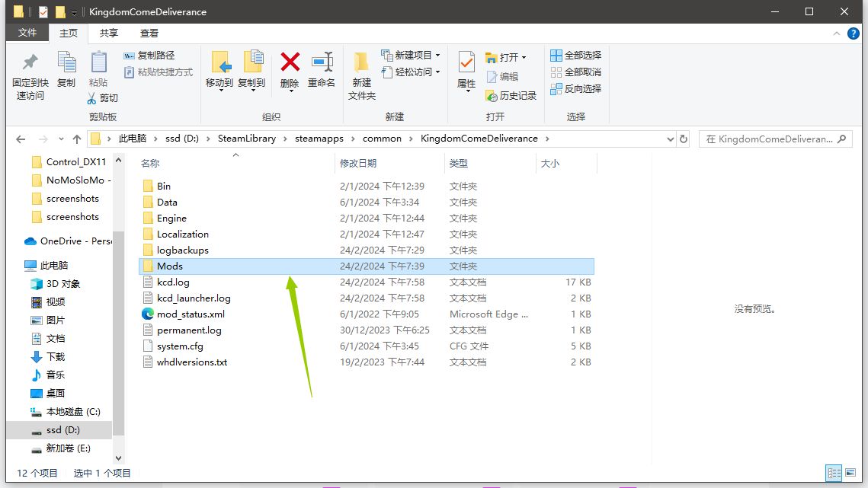Switch to the Share (共享) tab
868x488 pixels.
tap(108, 33)
